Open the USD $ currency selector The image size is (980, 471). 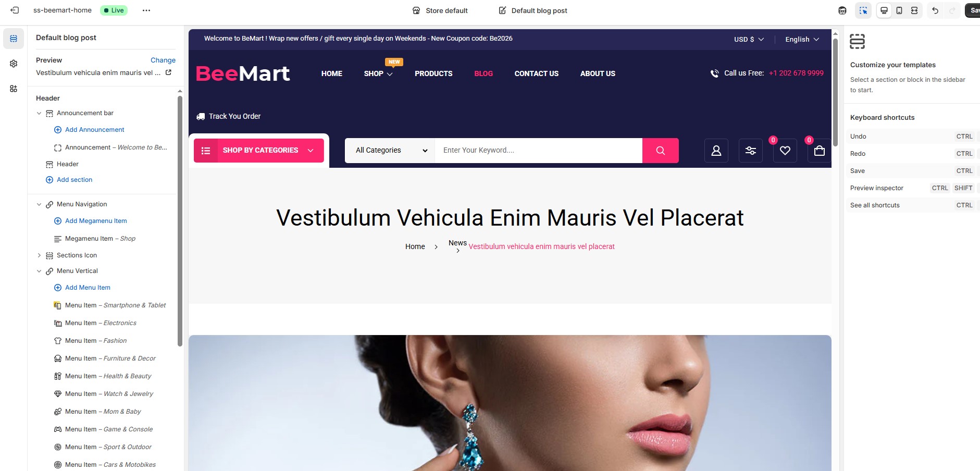click(x=749, y=40)
